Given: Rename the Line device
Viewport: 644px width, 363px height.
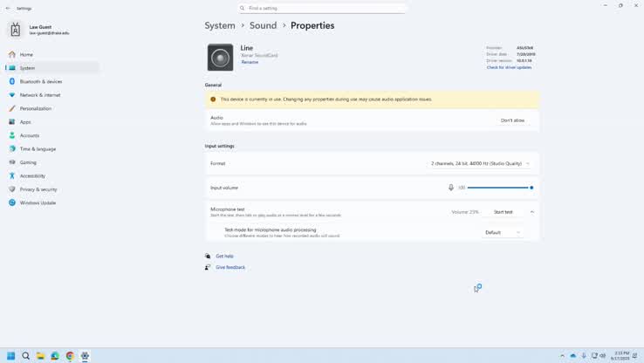Looking at the screenshot, I should [250, 62].
